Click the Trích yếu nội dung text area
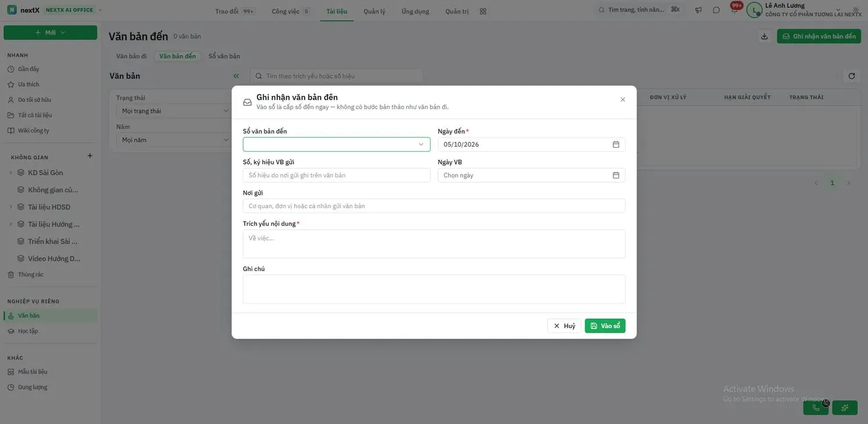Screen dimensions: 868x424 coord(434,244)
